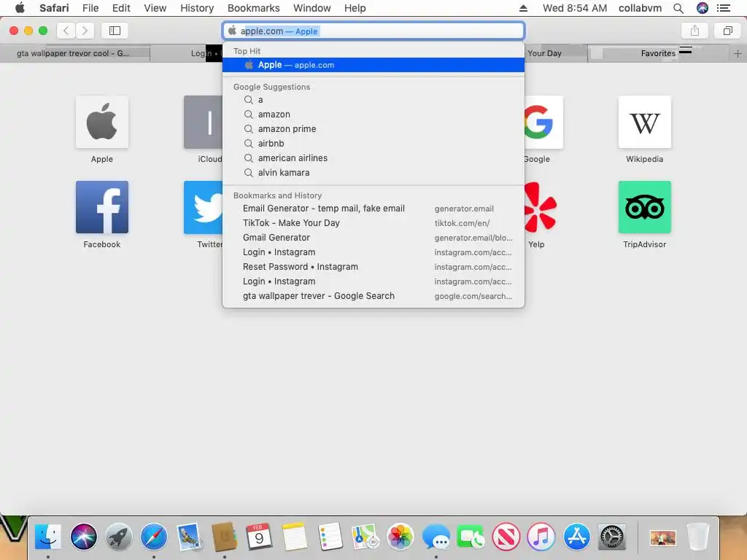
Task: Open the View menu
Action: point(155,8)
